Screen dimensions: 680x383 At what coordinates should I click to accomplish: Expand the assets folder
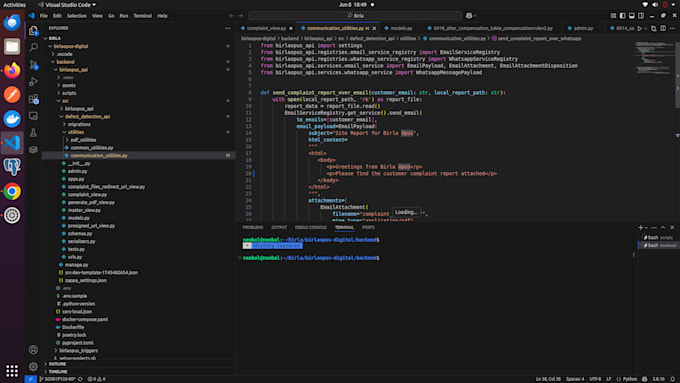coord(59,85)
